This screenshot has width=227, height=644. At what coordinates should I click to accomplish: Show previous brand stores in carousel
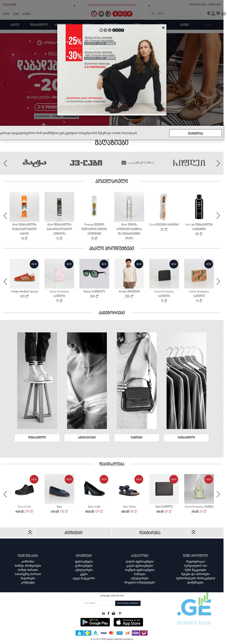tap(5, 163)
